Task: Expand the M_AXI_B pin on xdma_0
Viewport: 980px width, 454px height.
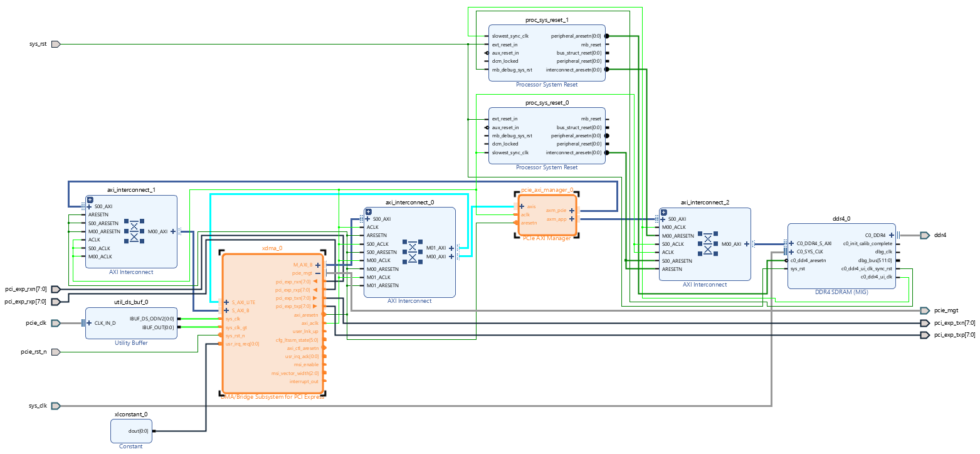Action: coord(319,264)
